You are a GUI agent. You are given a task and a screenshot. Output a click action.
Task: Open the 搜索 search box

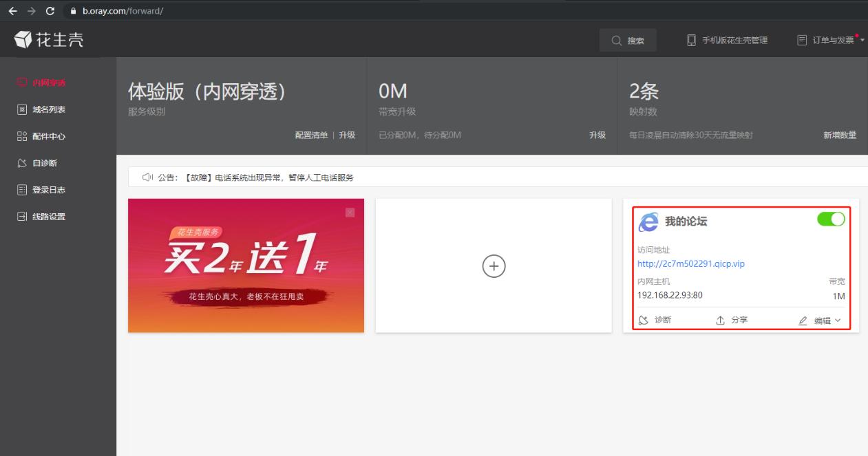pyautogui.click(x=627, y=40)
